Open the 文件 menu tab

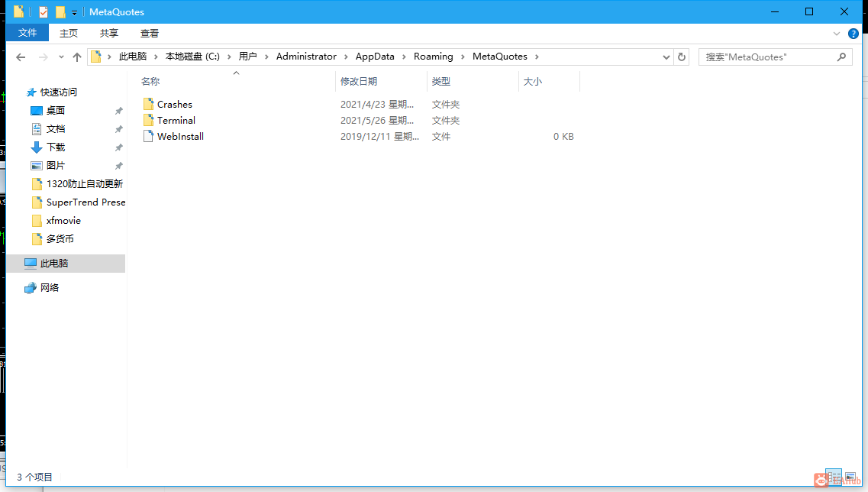pos(27,33)
